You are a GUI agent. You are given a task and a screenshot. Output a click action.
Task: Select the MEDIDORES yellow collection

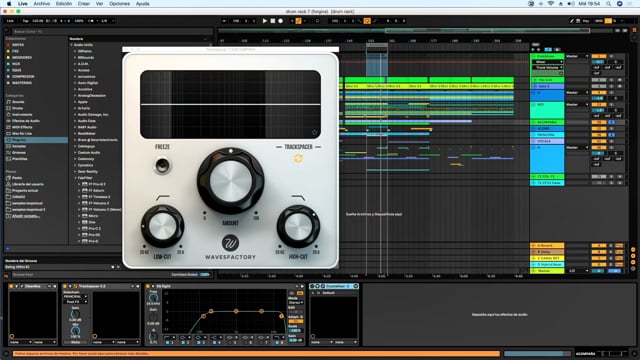(x=22, y=58)
